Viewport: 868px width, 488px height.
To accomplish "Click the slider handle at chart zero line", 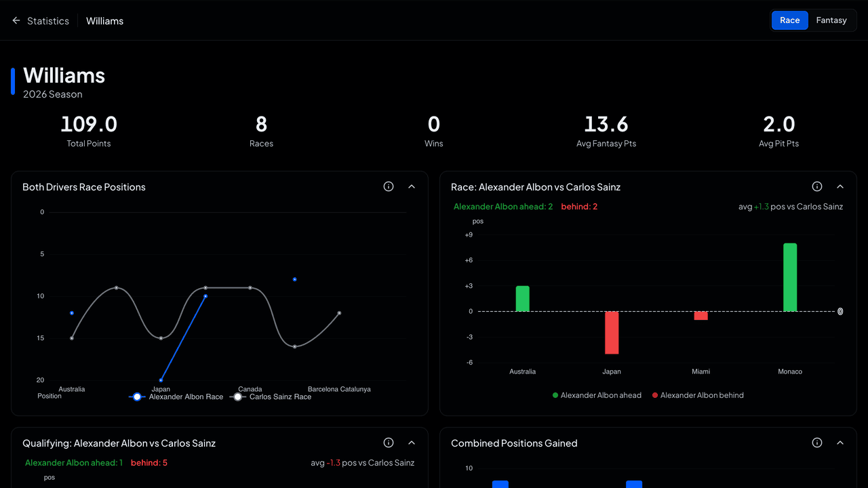I will (x=841, y=312).
